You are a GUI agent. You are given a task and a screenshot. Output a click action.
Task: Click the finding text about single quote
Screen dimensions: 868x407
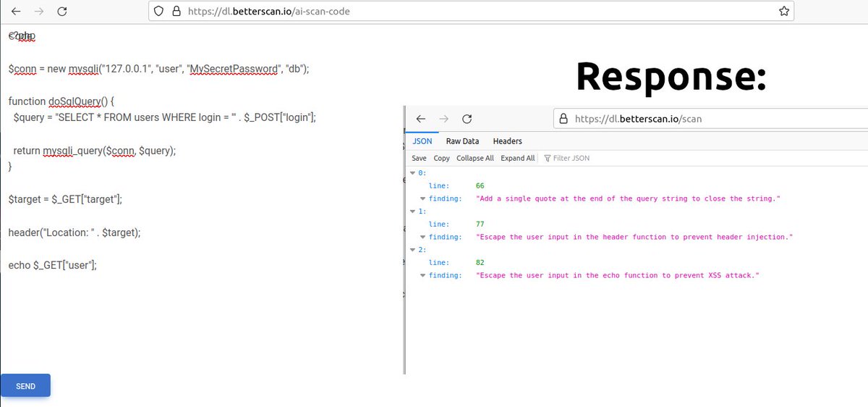point(629,198)
